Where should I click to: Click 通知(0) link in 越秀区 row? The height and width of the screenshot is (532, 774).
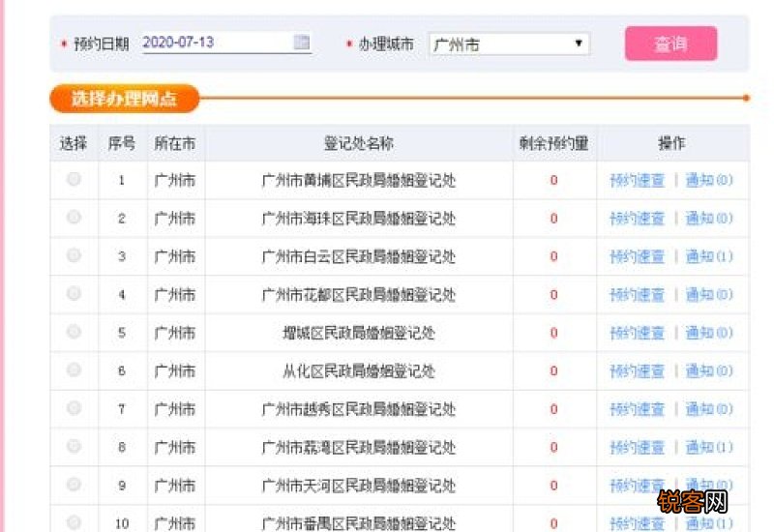click(709, 409)
